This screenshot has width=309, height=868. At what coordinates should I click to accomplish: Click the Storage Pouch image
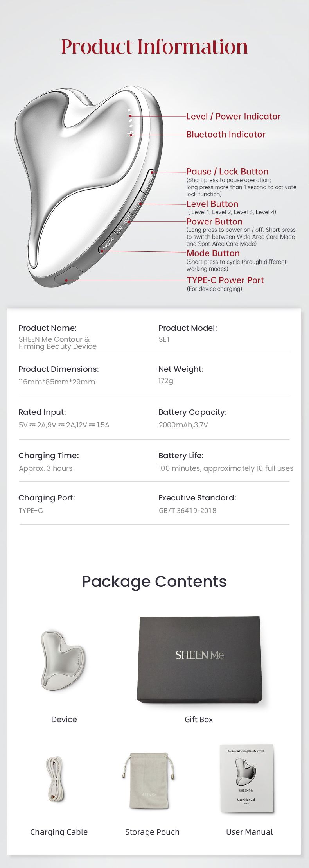click(x=149, y=781)
